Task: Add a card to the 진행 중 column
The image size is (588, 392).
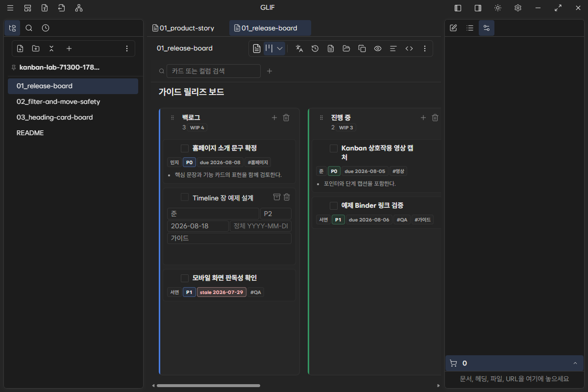Action: tap(423, 118)
